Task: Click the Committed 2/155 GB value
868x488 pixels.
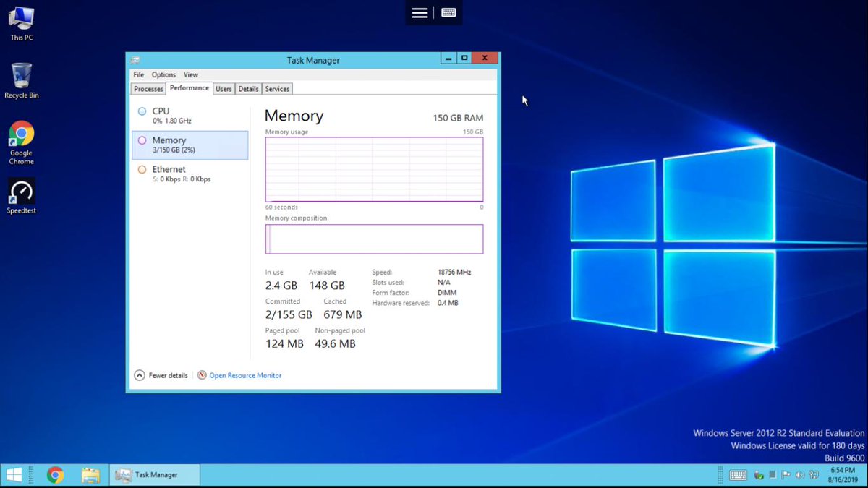Action: pos(289,314)
